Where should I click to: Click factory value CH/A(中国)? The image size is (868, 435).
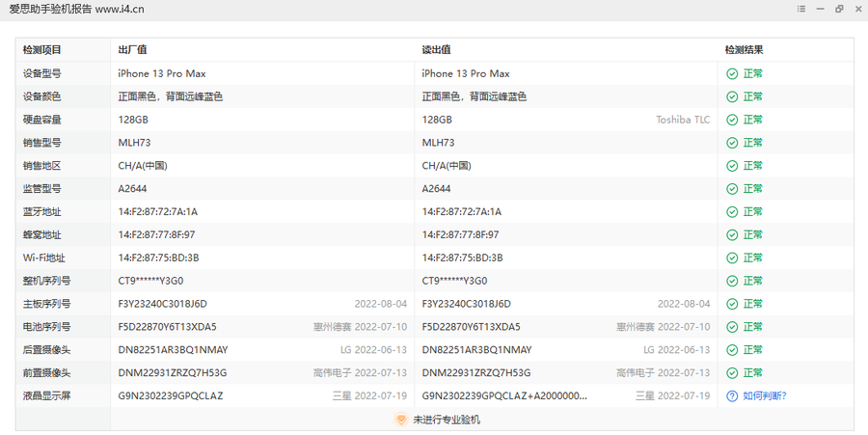(143, 166)
